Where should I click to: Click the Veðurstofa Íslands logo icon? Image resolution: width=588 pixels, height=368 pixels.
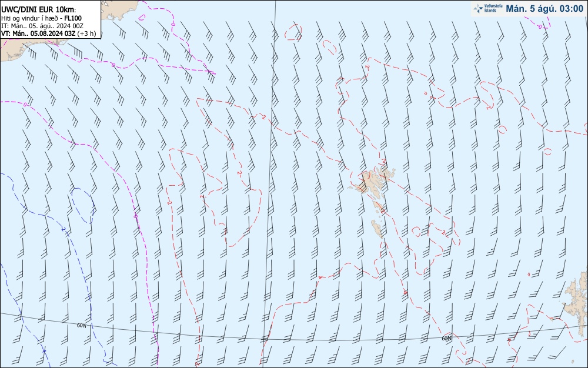click(x=478, y=8)
